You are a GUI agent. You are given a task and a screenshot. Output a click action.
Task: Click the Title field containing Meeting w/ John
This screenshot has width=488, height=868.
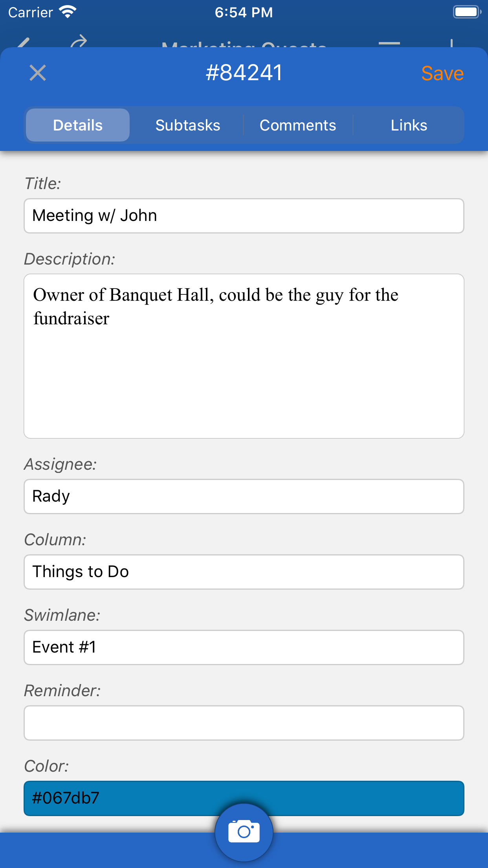[244, 216]
